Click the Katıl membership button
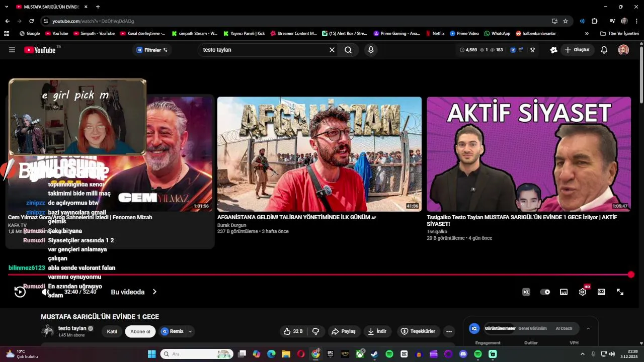The width and height of the screenshot is (644, 362). tap(112, 331)
